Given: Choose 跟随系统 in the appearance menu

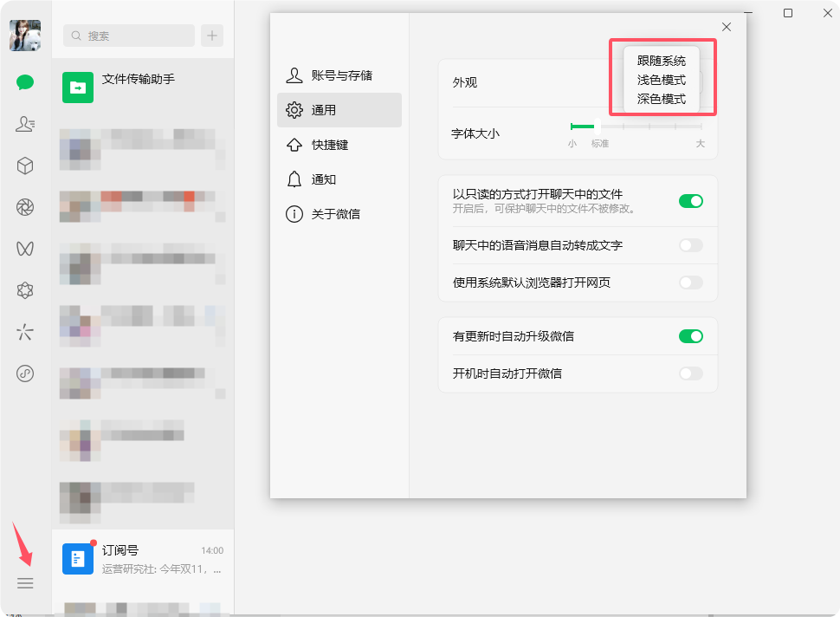Looking at the screenshot, I should pyautogui.click(x=662, y=62).
